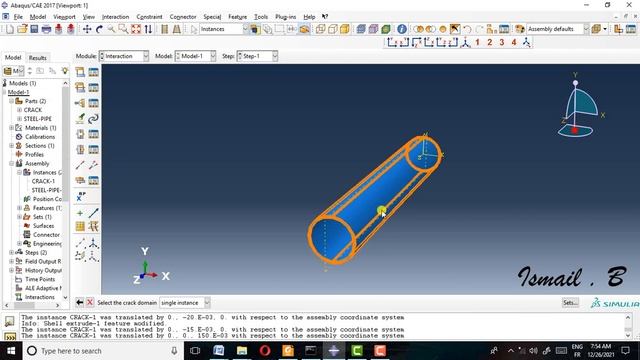Apply custom view 1
The width and height of the screenshot is (640, 360).
click(x=478, y=42)
